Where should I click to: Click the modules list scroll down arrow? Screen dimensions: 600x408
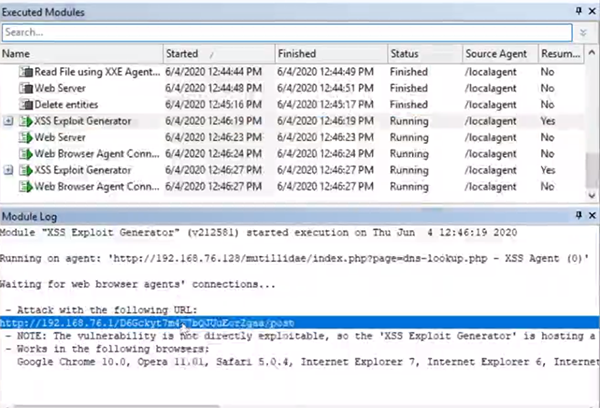(592, 196)
